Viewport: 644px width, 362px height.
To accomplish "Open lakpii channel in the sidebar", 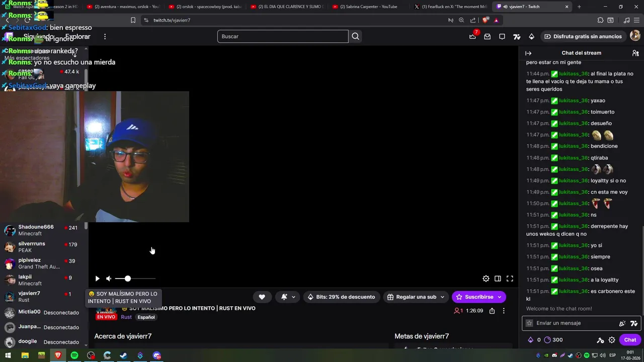I will [x=44, y=280].
